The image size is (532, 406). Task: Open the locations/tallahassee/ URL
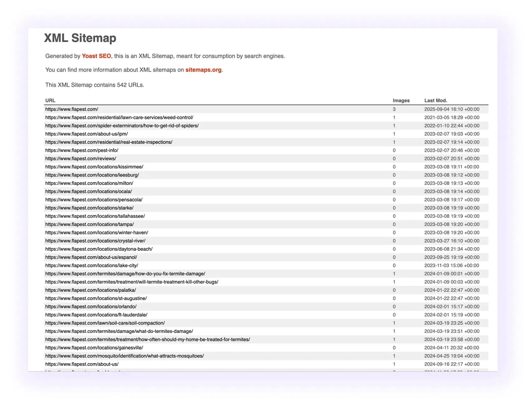coord(95,216)
